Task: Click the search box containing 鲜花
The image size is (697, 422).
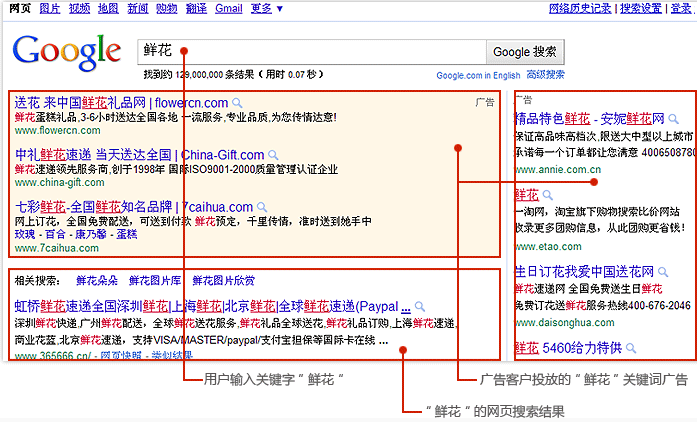Action: (310, 51)
